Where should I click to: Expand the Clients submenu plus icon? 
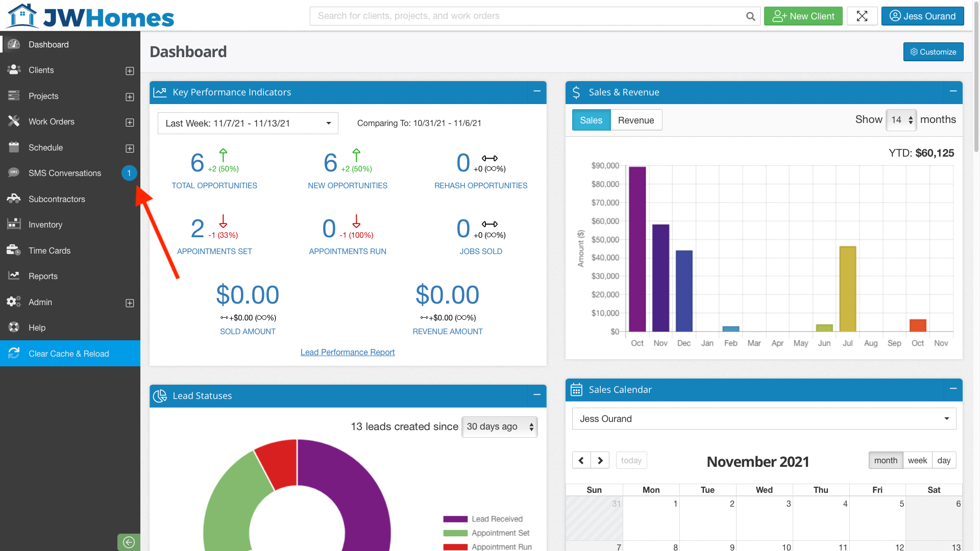pos(130,71)
